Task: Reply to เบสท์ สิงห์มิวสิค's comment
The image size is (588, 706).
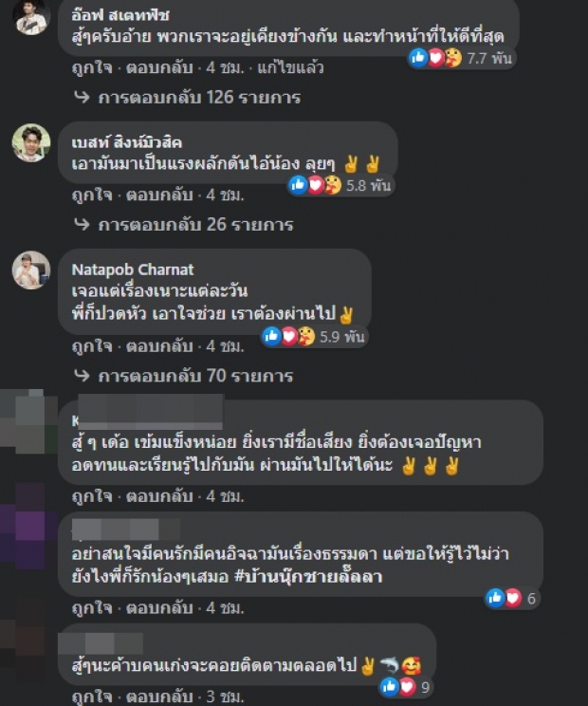Action: click(x=159, y=195)
